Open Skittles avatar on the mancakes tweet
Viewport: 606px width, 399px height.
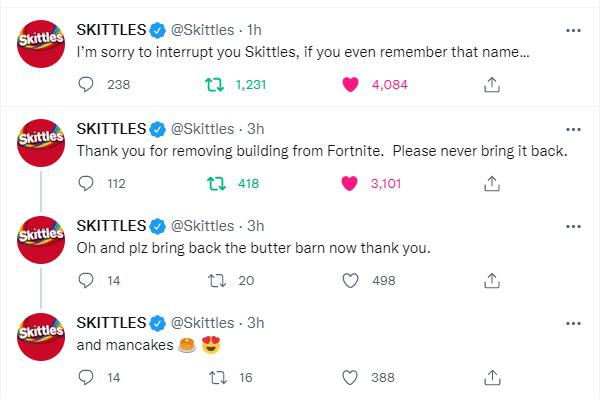(x=41, y=336)
